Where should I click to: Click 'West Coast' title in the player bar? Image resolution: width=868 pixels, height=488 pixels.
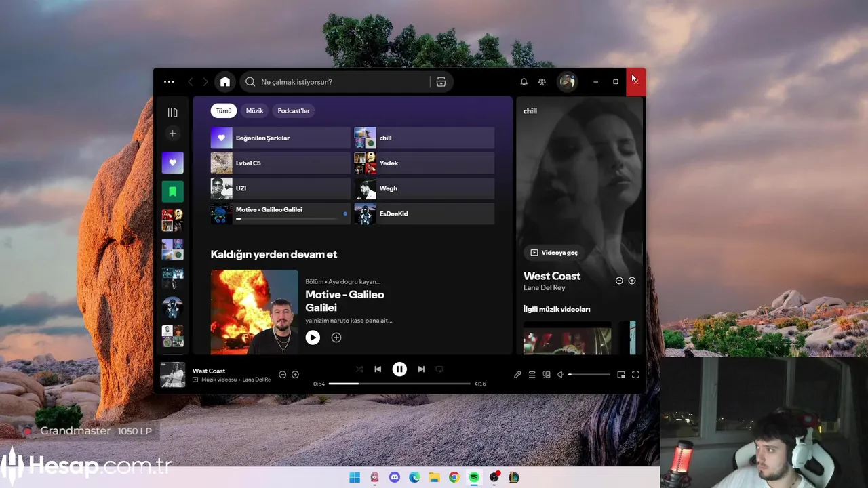coord(209,371)
